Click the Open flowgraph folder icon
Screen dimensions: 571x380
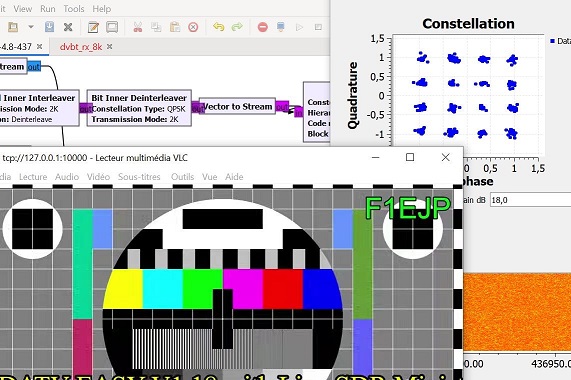[x=13, y=27]
